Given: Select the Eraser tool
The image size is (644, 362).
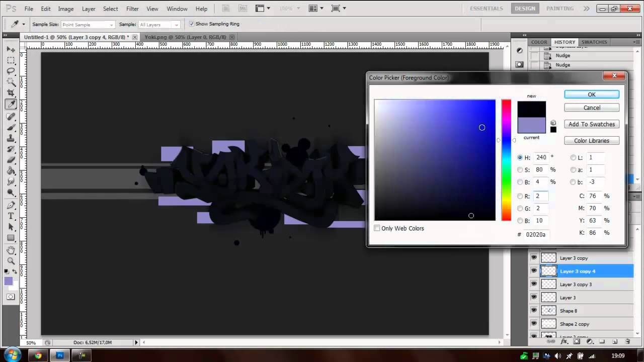Looking at the screenshot, I should point(11,160).
